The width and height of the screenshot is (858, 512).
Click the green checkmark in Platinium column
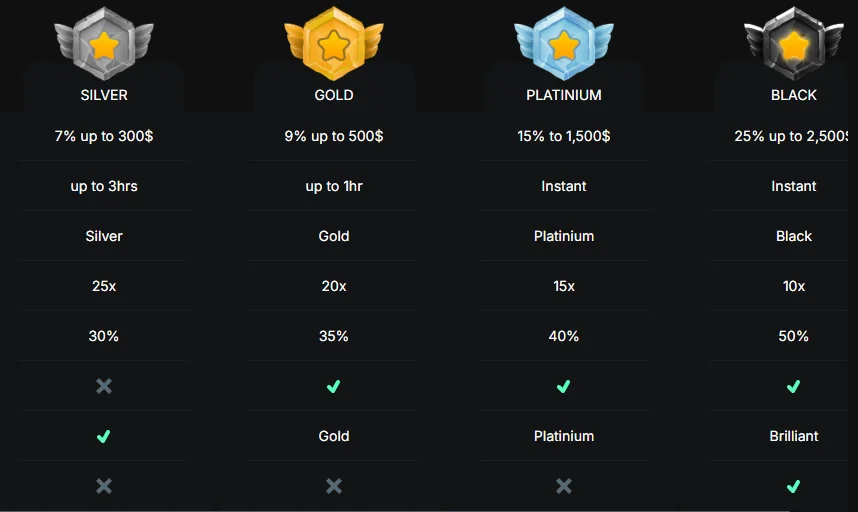564,386
